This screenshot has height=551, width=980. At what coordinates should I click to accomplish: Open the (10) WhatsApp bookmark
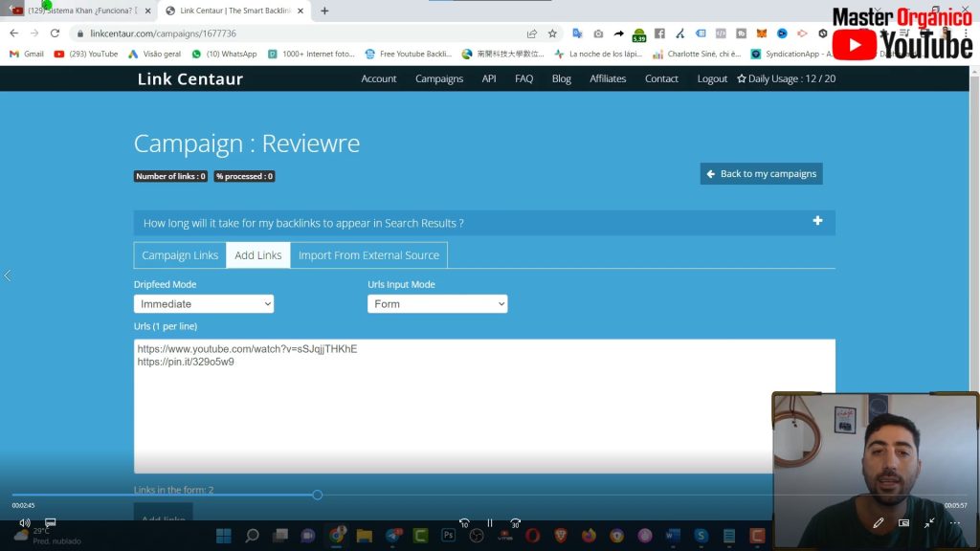(224, 54)
